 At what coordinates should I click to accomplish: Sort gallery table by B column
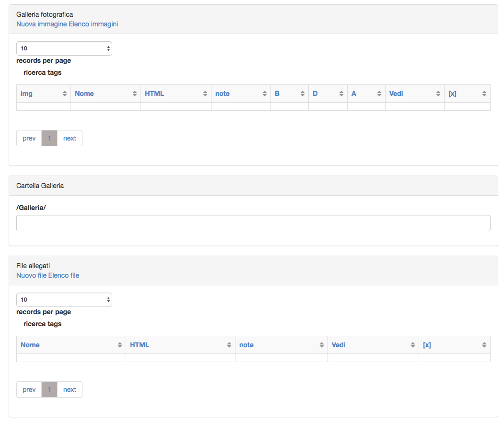coord(289,94)
